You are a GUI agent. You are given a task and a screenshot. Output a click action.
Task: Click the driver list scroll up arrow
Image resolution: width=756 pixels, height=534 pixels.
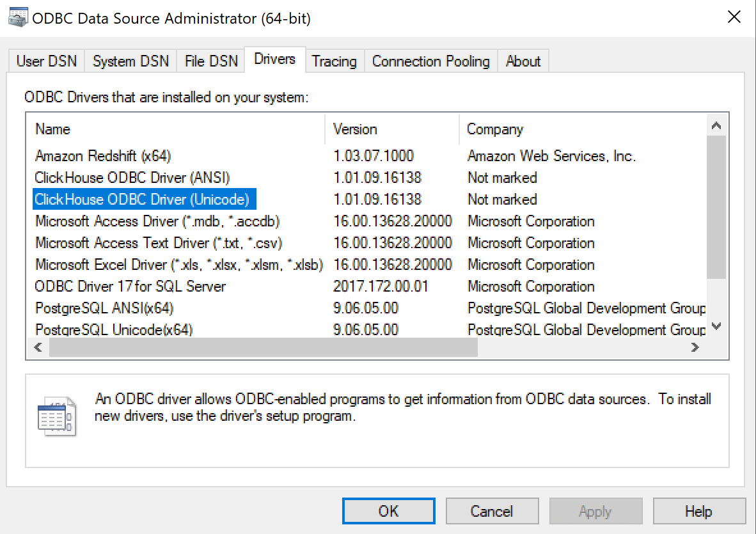(x=716, y=126)
